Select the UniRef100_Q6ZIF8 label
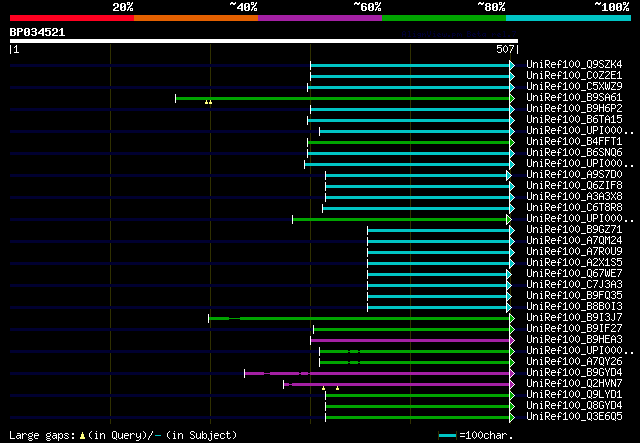The width and height of the screenshot is (640, 443). (574, 186)
